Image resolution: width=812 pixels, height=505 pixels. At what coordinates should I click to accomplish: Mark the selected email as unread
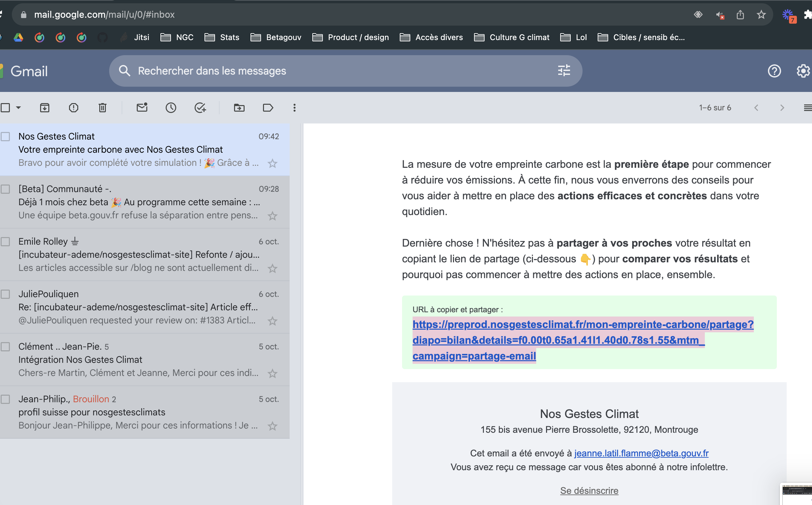142,108
